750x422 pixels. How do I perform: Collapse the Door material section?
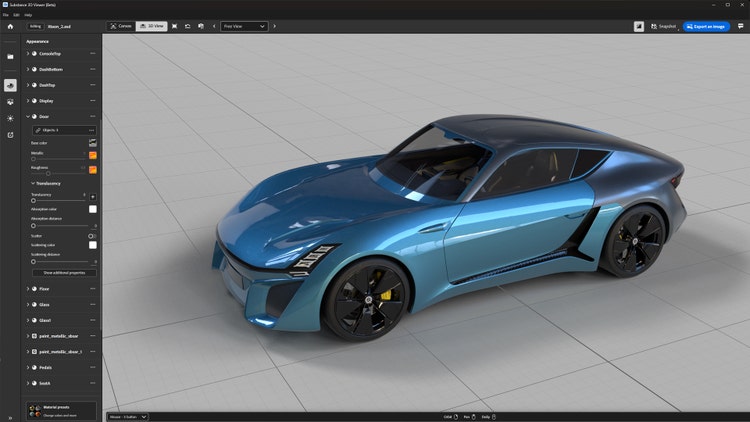coord(28,117)
